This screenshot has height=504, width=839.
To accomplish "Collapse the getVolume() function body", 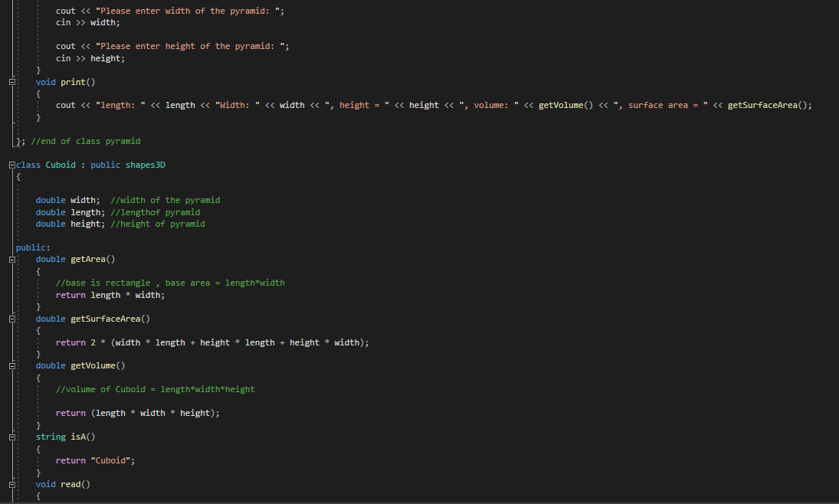I will click(11, 365).
